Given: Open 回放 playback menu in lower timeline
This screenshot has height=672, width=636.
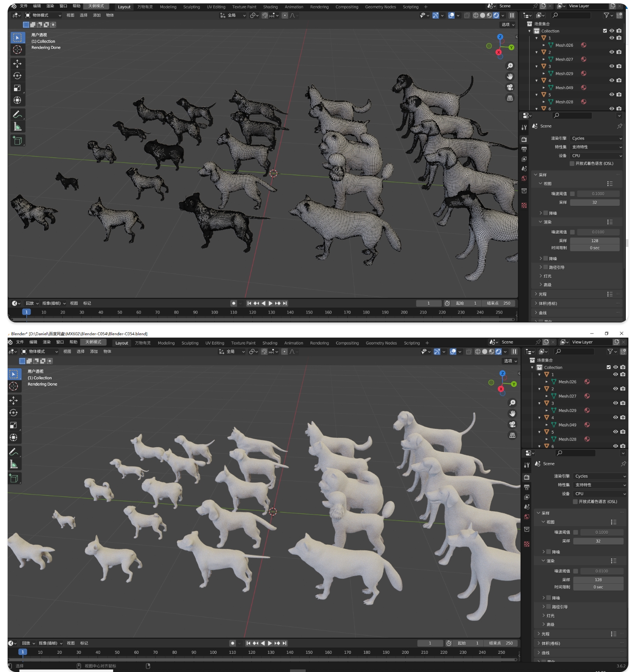Looking at the screenshot, I should tap(28, 643).
